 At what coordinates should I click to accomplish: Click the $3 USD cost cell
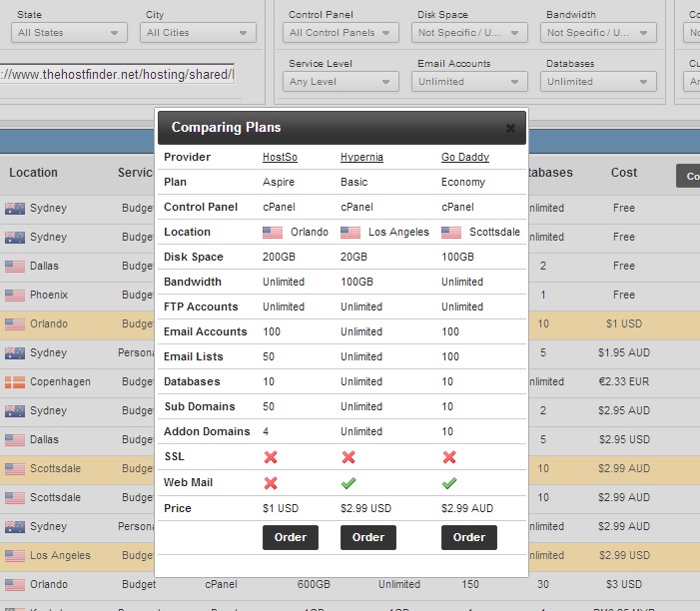[624, 585]
